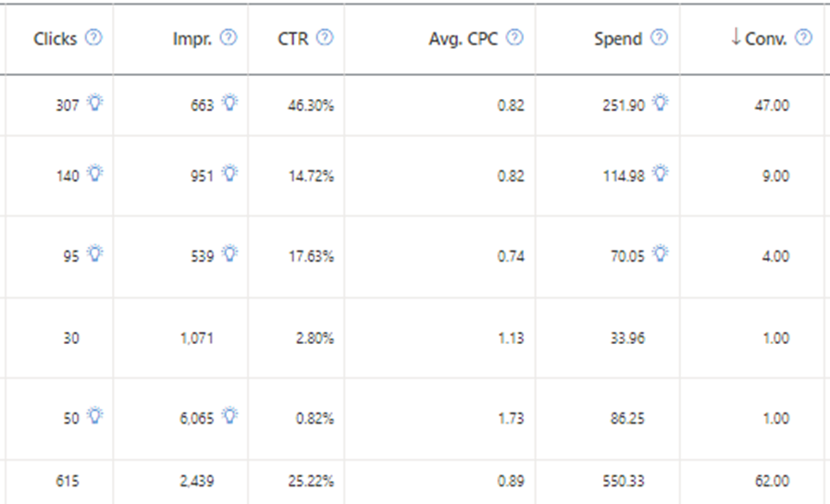The height and width of the screenshot is (504, 830).
Task: Open the lightbulb next to 70.05 spend
Action: click(660, 252)
